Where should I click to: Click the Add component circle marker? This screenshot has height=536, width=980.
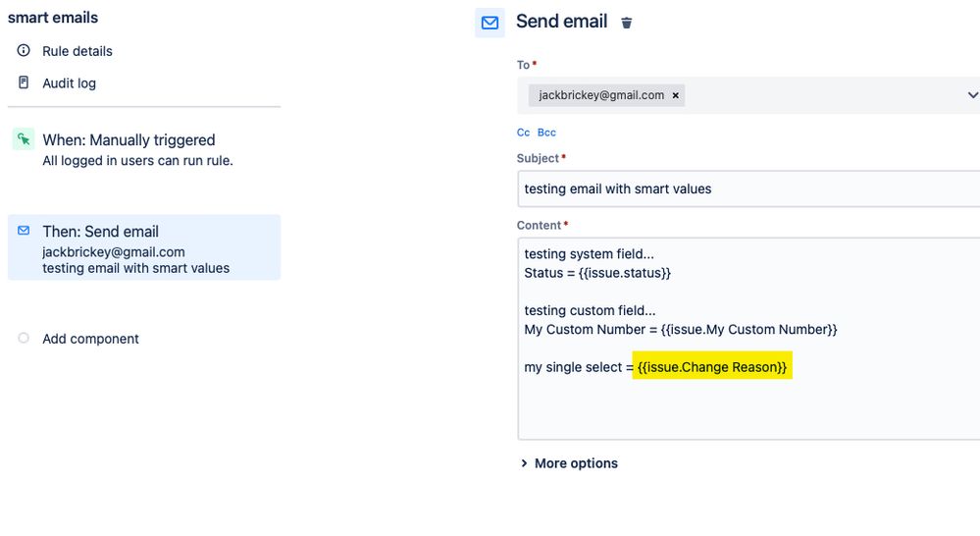click(x=24, y=338)
